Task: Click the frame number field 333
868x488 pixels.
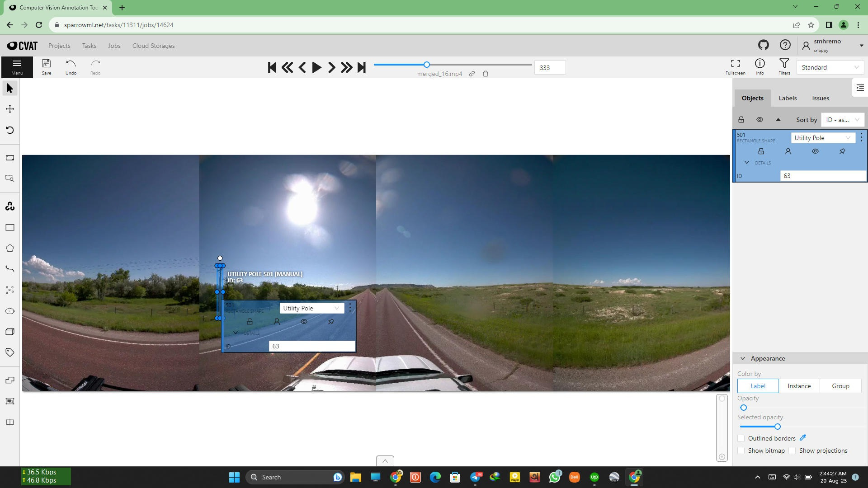Action: coord(549,67)
